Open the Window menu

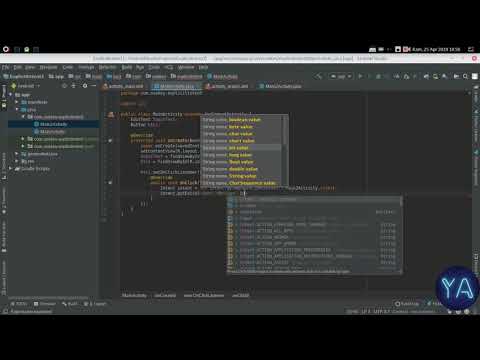pyautogui.click(x=186, y=67)
